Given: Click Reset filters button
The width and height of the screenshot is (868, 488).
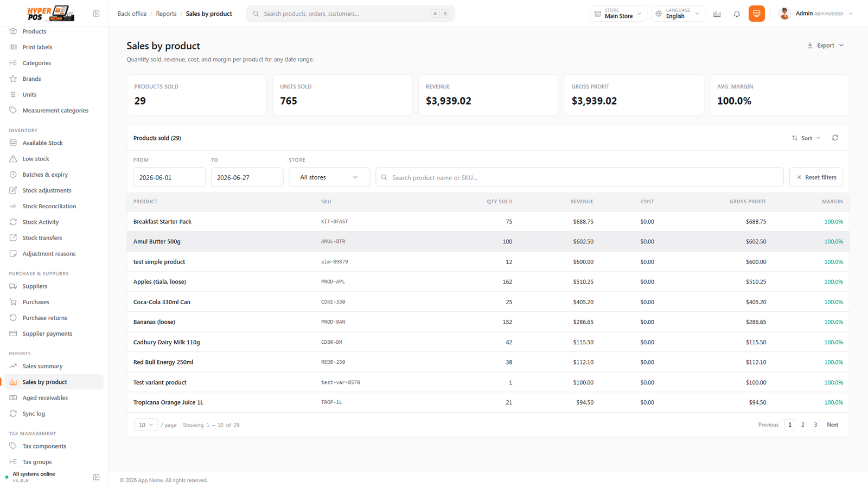Looking at the screenshot, I should coord(816,177).
